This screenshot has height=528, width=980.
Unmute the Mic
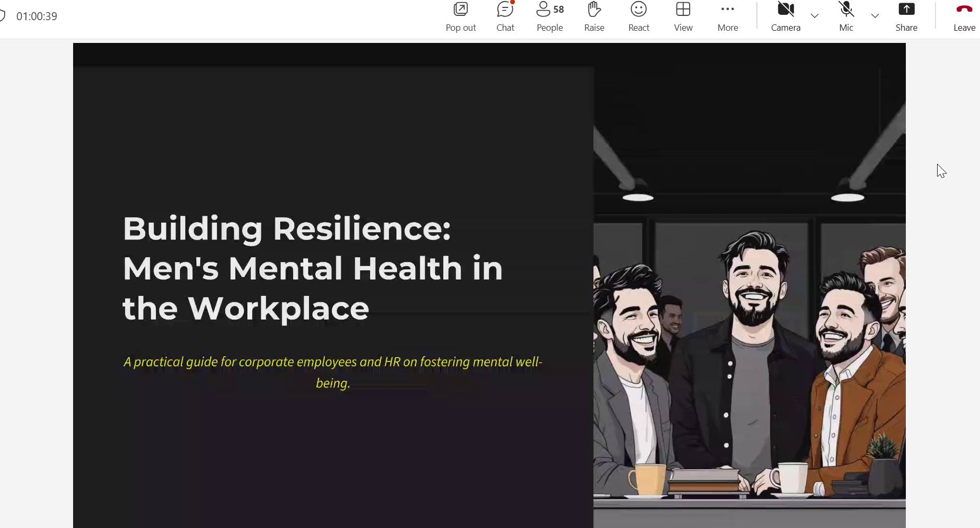point(846,16)
